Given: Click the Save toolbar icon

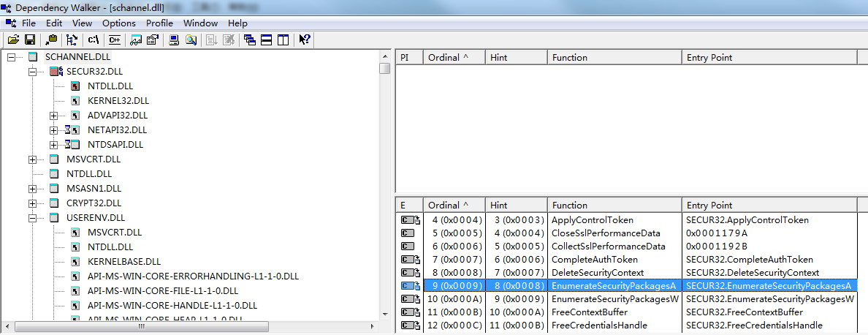Looking at the screenshot, I should (30, 39).
